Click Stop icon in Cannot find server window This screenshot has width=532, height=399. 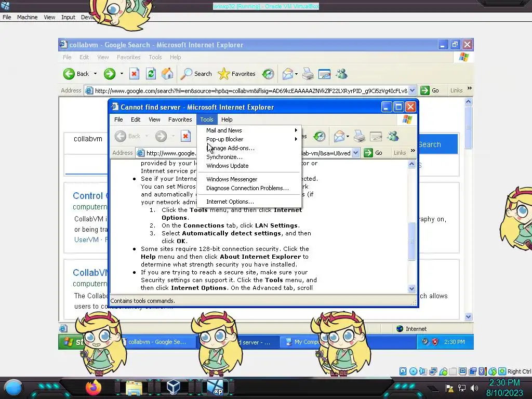[x=185, y=137]
